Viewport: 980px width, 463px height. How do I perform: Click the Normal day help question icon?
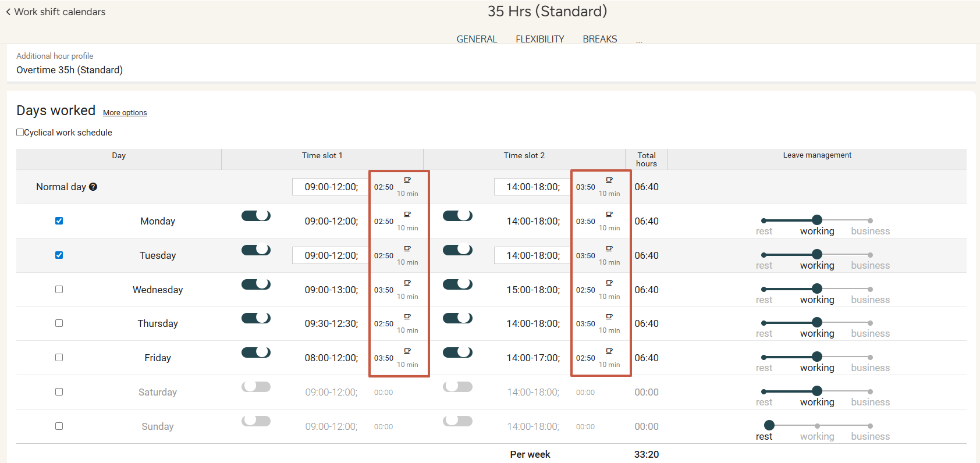(93, 187)
